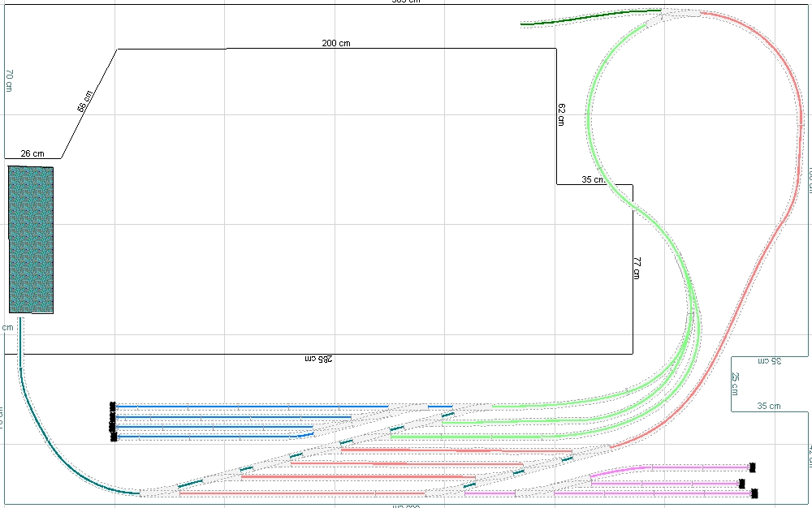
Task: Click the "70 cm" dimension label
Action: pyautogui.click(x=9, y=80)
